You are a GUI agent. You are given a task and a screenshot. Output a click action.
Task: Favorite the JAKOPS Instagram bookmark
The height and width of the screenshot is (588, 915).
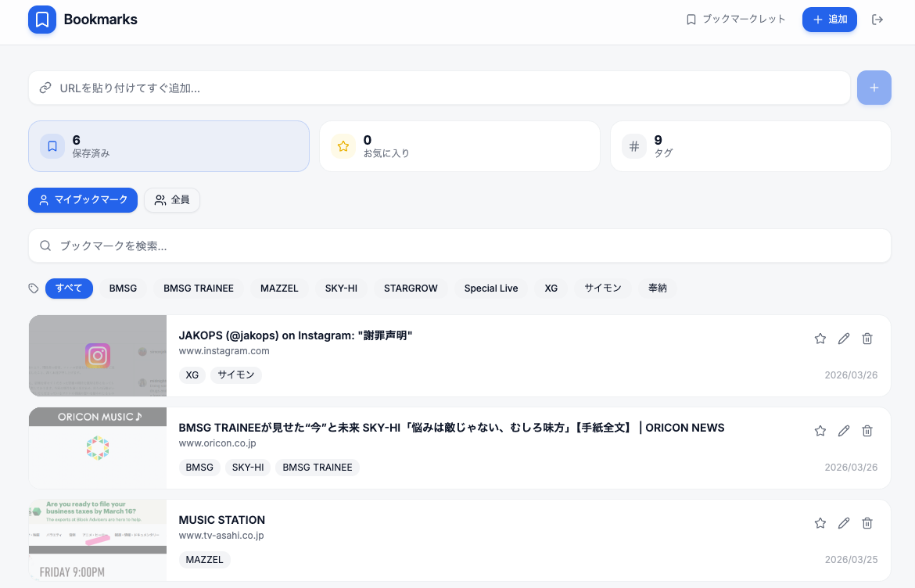pyautogui.click(x=820, y=339)
